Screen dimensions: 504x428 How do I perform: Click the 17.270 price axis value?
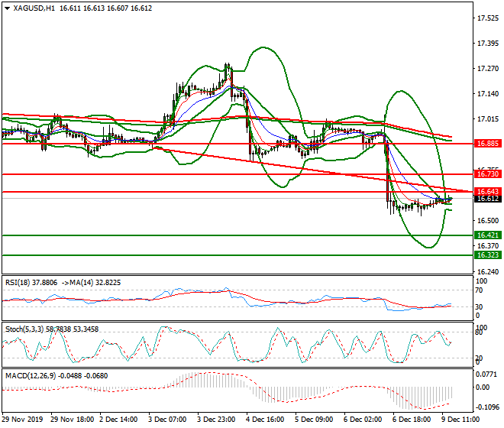point(488,69)
